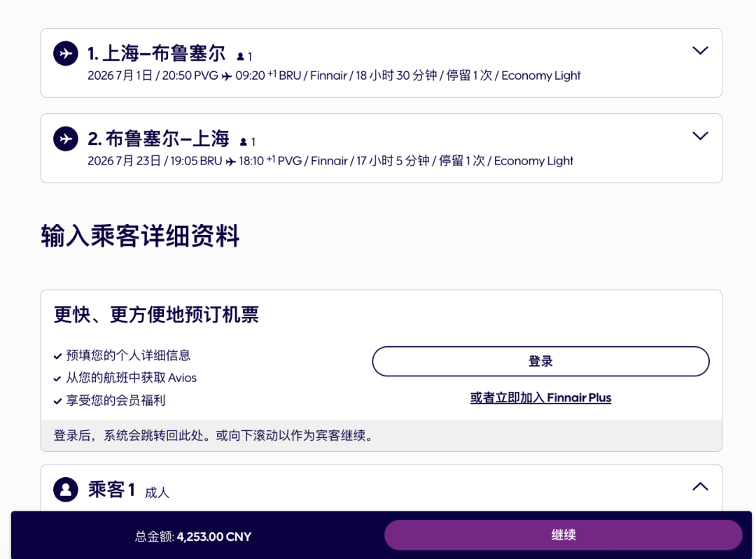Image resolution: width=756 pixels, height=559 pixels.
Task: Click the checkmark icon beside 享受您的会员福利
Action: (x=57, y=400)
